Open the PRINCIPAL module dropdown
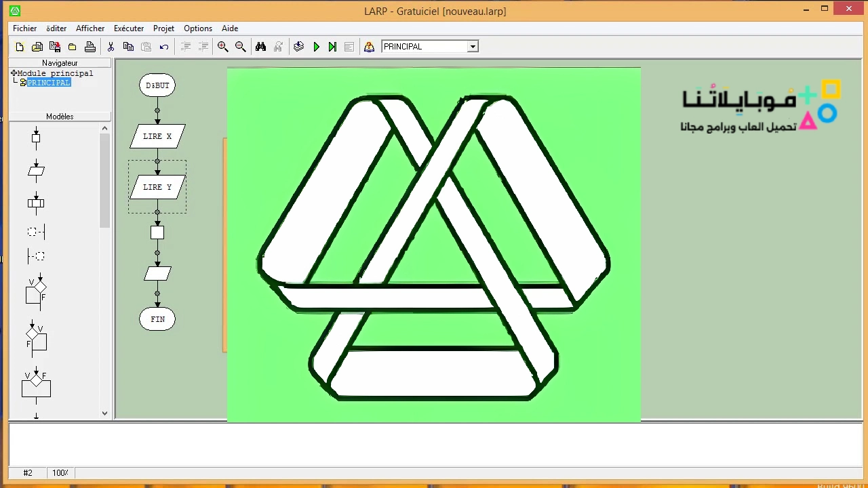Viewport: 868px width, 488px height. (473, 47)
